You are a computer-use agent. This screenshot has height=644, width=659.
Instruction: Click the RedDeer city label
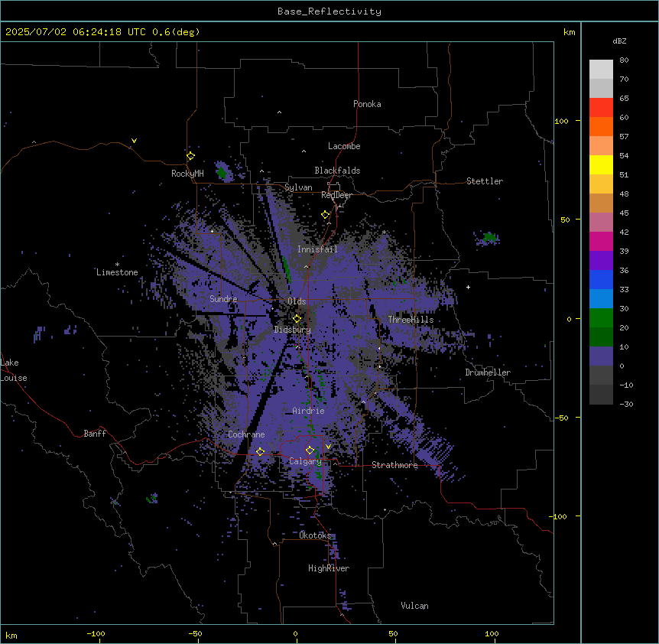pos(336,195)
